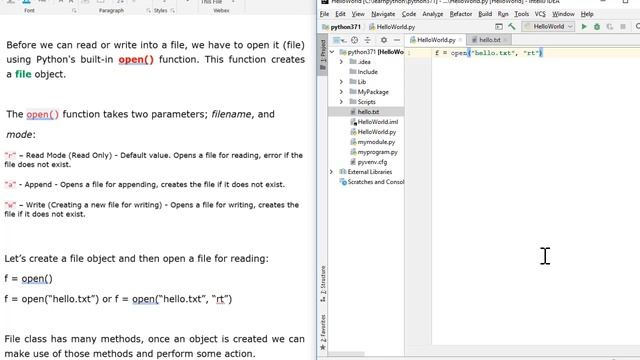Select Scratches and Consoles node
Image resolution: width=640 pixels, height=360 pixels.
(x=372, y=182)
